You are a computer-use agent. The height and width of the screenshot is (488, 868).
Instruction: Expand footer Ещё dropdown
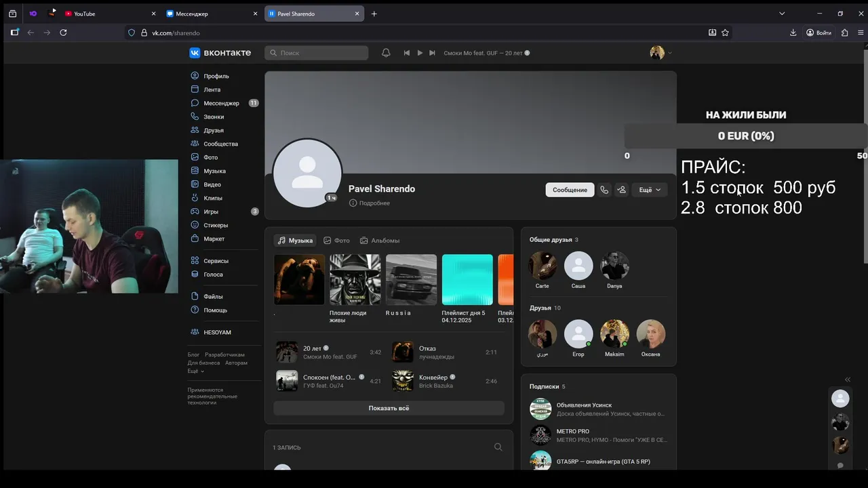196,371
